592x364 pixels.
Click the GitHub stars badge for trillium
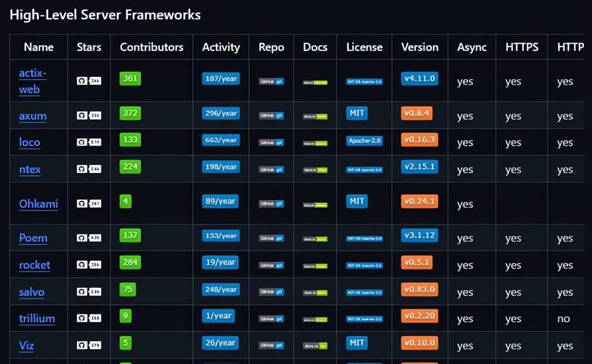click(89, 319)
